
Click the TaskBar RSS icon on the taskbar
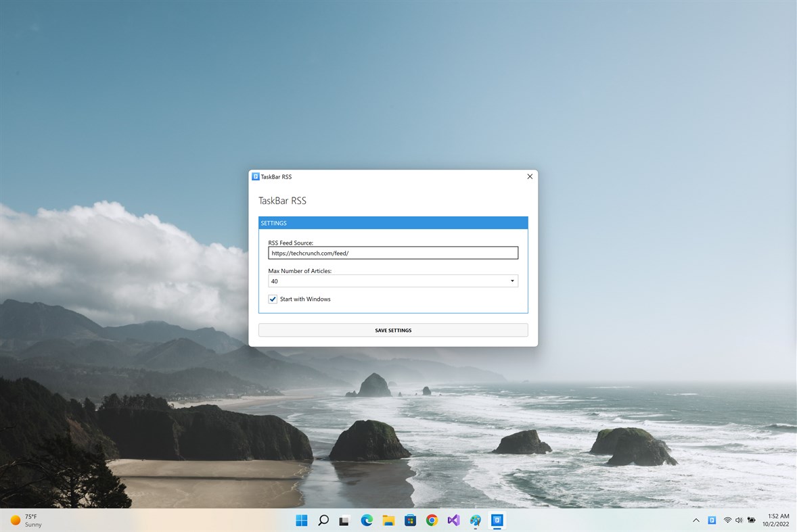[497, 521]
